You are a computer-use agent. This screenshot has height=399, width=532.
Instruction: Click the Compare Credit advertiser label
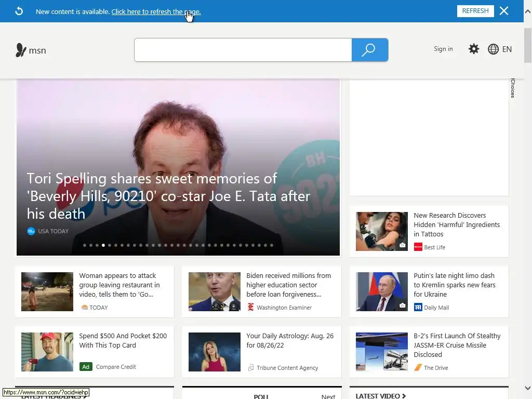point(116,367)
